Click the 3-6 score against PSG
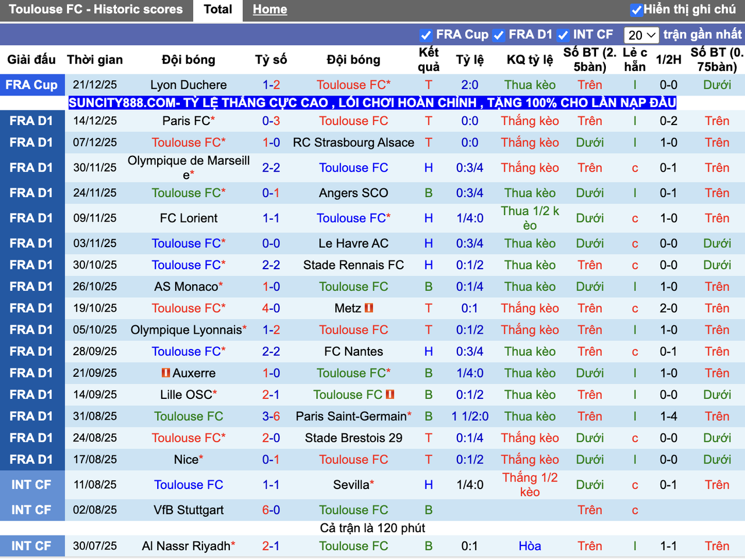The height and width of the screenshot is (560, 745). coord(271,416)
